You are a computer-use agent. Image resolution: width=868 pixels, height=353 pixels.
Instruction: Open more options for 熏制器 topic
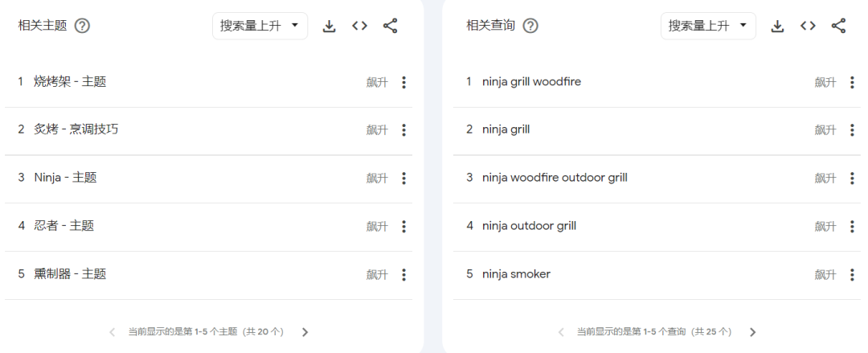point(403,274)
